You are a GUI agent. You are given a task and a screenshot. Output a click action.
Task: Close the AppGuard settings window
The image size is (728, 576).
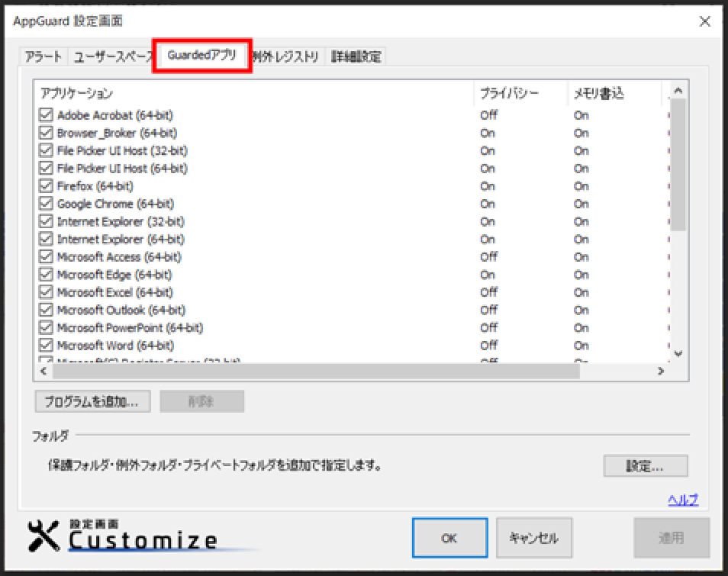[705, 21]
